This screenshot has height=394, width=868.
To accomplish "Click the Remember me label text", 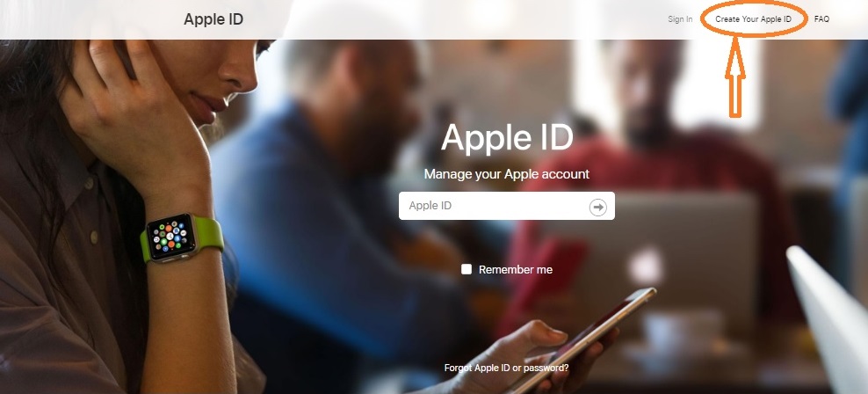I will pos(516,270).
